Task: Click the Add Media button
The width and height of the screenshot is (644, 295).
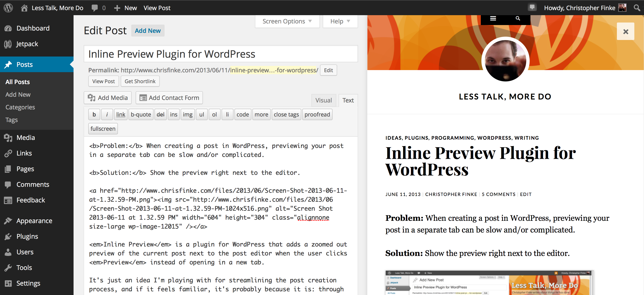Action: pyautogui.click(x=108, y=98)
